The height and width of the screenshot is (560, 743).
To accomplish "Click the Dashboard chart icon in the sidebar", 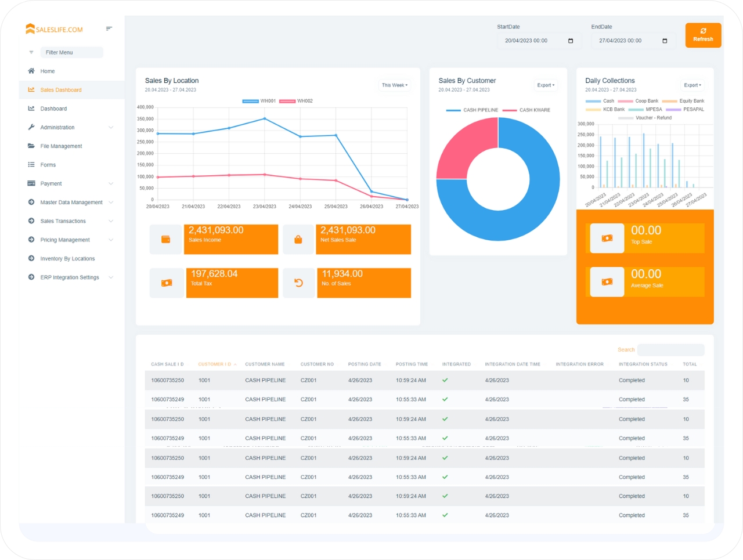I will coord(31,109).
